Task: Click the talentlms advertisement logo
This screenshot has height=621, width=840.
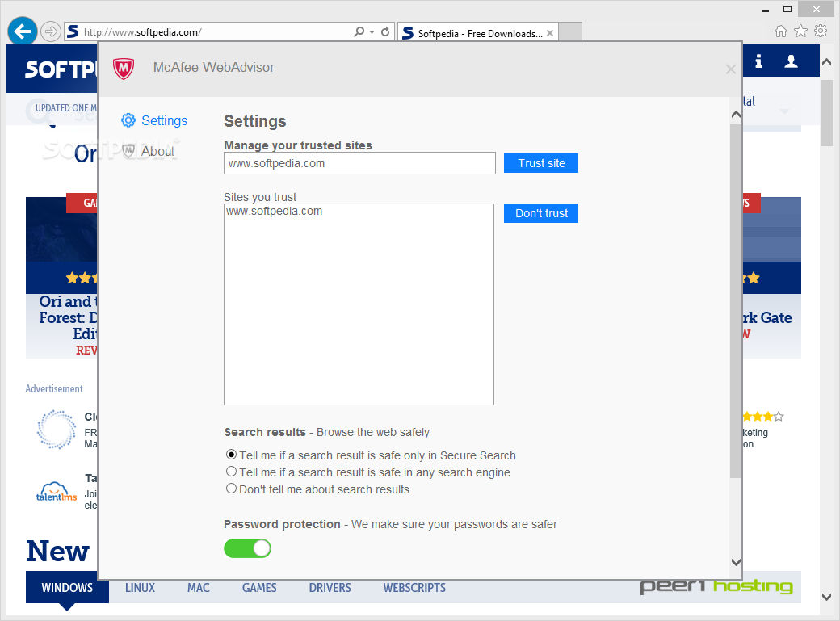Action: coord(57,492)
